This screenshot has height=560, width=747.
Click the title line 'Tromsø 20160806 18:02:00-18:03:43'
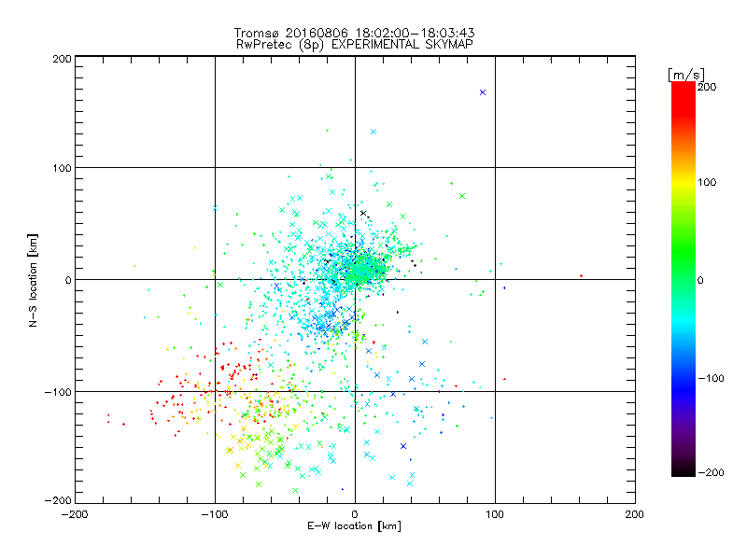pos(354,33)
